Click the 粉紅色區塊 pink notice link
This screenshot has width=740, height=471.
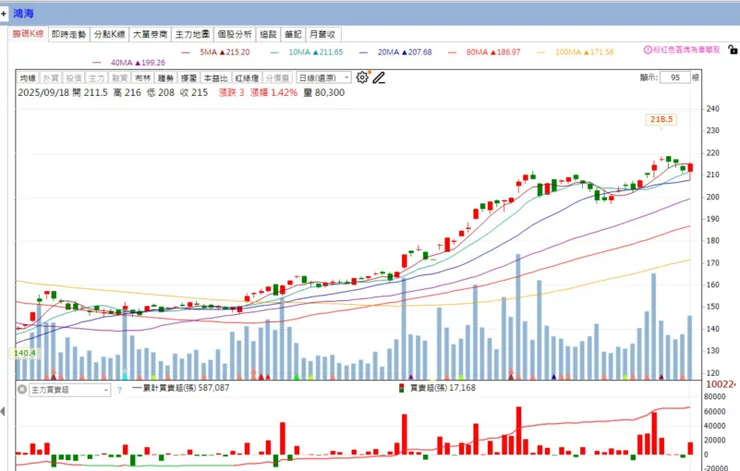[x=687, y=50]
